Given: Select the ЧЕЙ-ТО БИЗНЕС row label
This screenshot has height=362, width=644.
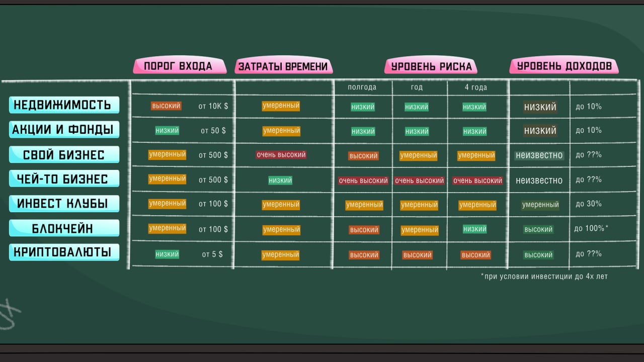Looking at the screenshot, I should click(64, 179).
